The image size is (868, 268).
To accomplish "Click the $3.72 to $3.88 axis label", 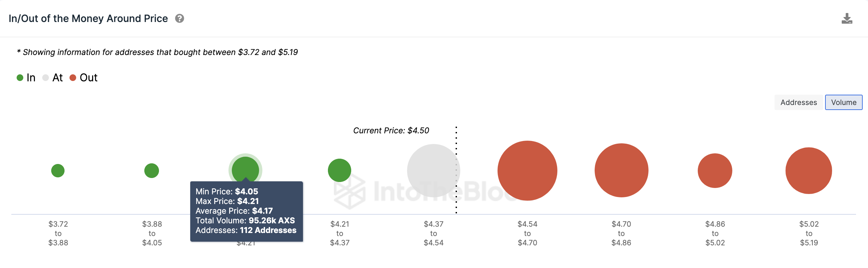I will (x=58, y=233).
